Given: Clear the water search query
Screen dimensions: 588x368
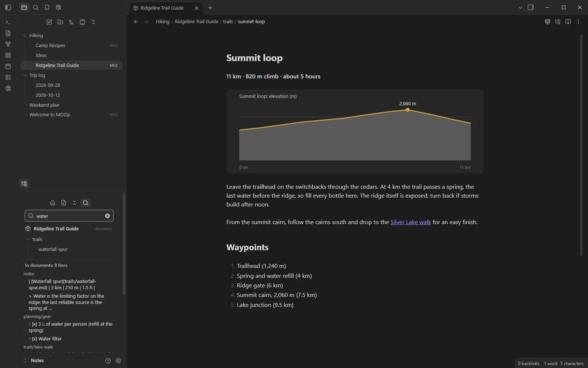Looking at the screenshot, I should tap(107, 216).
